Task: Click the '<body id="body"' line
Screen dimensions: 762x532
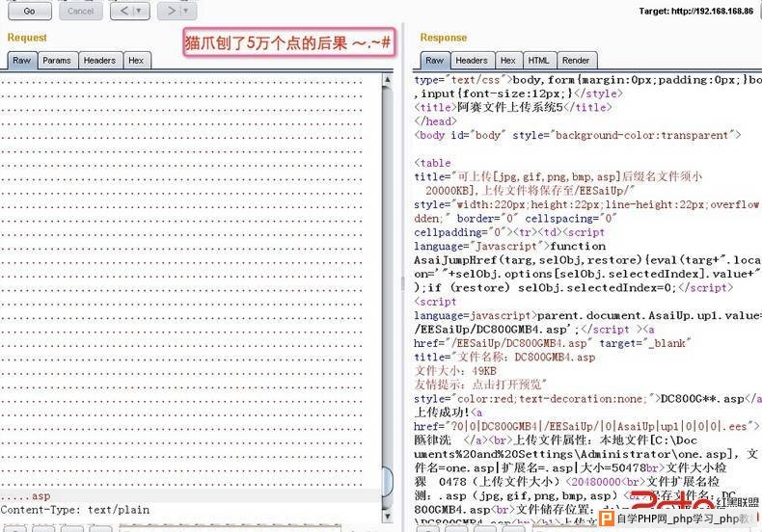Action: pos(578,135)
